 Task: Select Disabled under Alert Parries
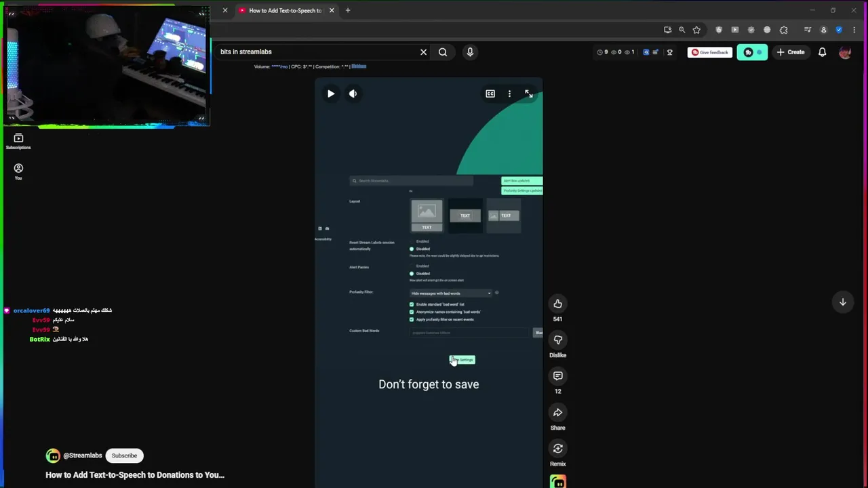(x=411, y=274)
